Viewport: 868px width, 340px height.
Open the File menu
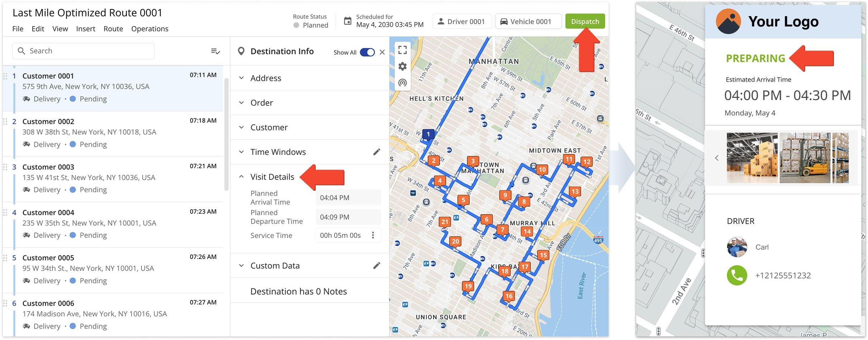click(18, 29)
